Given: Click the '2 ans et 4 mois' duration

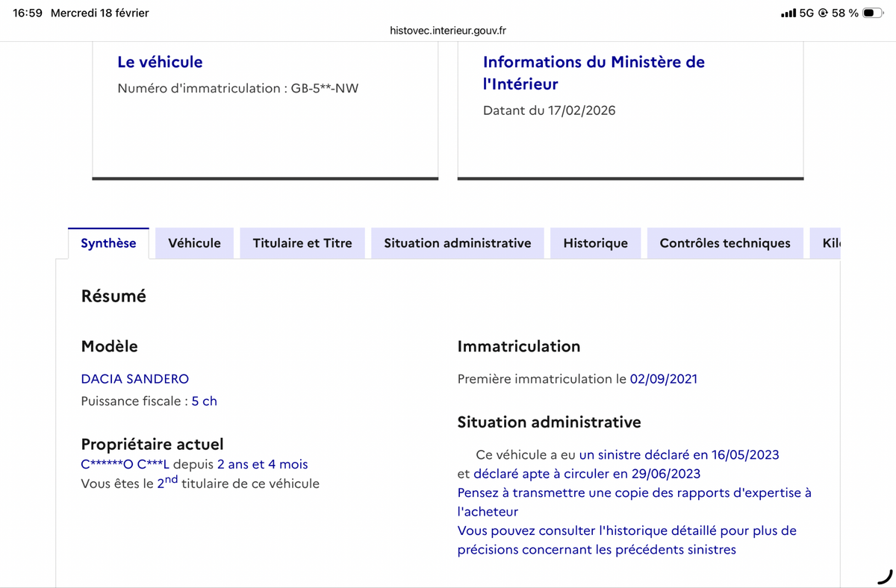Looking at the screenshot, I should click(x=263, y=464).
